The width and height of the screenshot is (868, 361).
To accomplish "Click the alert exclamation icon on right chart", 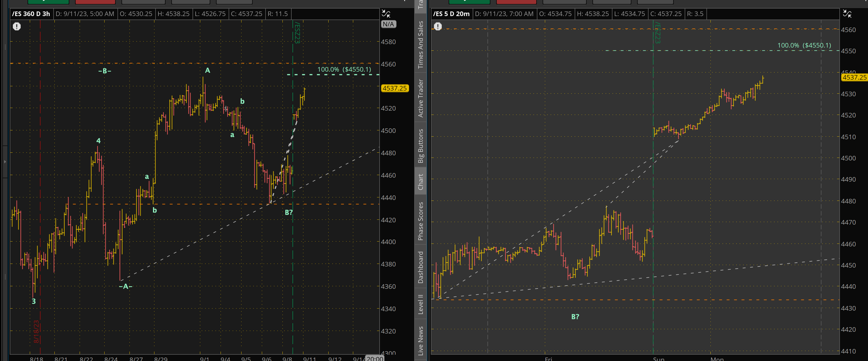I will [438, 26].
